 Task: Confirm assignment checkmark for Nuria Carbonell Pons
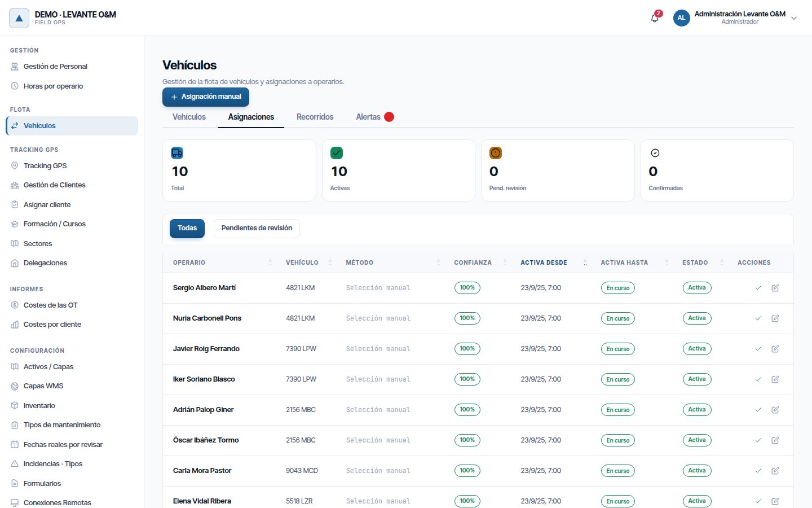click(758, 318)
